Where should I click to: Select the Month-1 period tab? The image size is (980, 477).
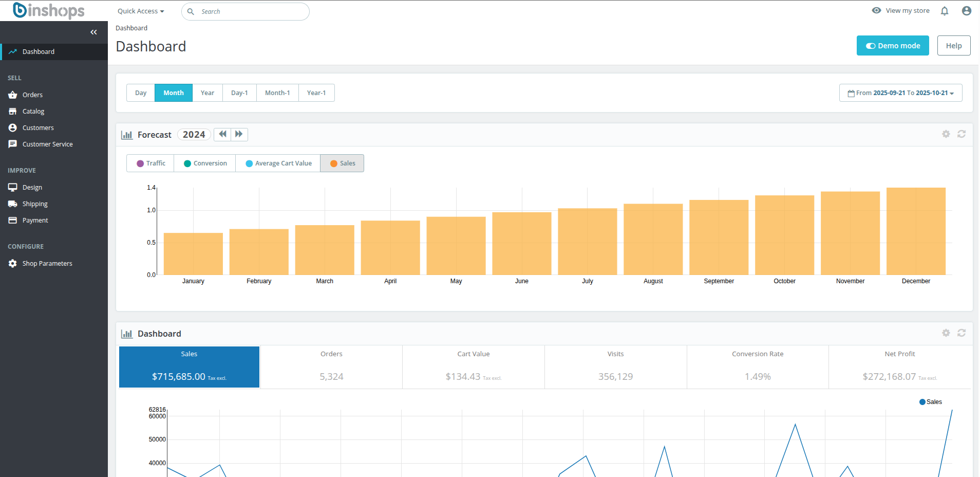(x=277, y=93)
